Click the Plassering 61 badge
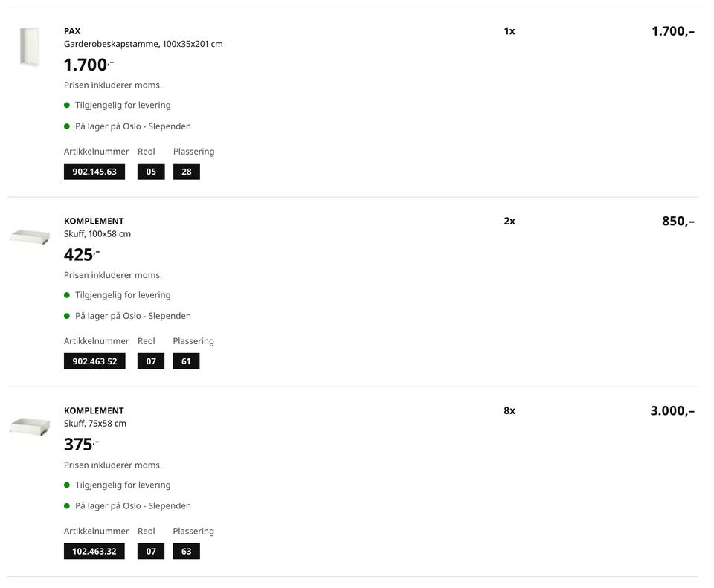Screen dimensions: 714x588 click(x=186, y=361)
